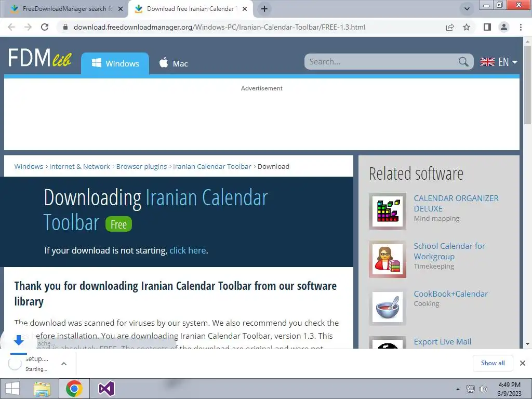
Task: Open the Windows breadcrumb link
Action: (29, 167)
